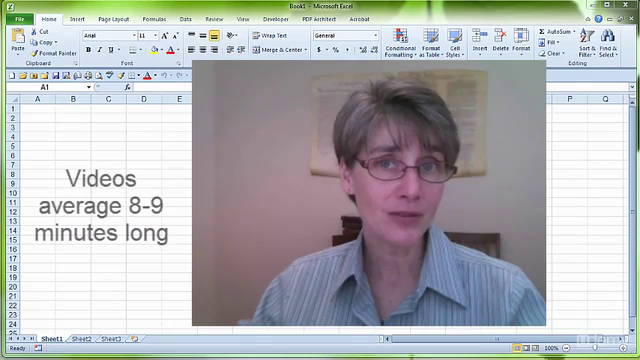
Task: Apply font color in Quick Access toolbar
Action: (147, 76)
